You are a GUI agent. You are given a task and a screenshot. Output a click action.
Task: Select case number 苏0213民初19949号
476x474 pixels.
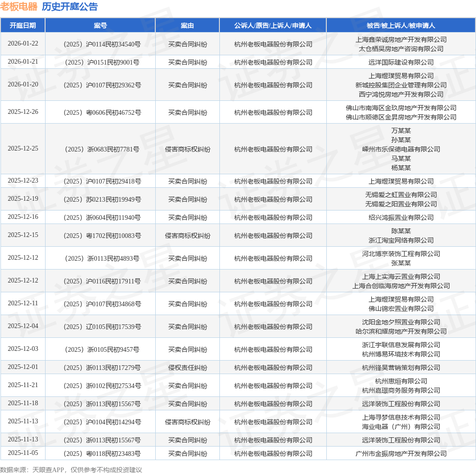102,199
